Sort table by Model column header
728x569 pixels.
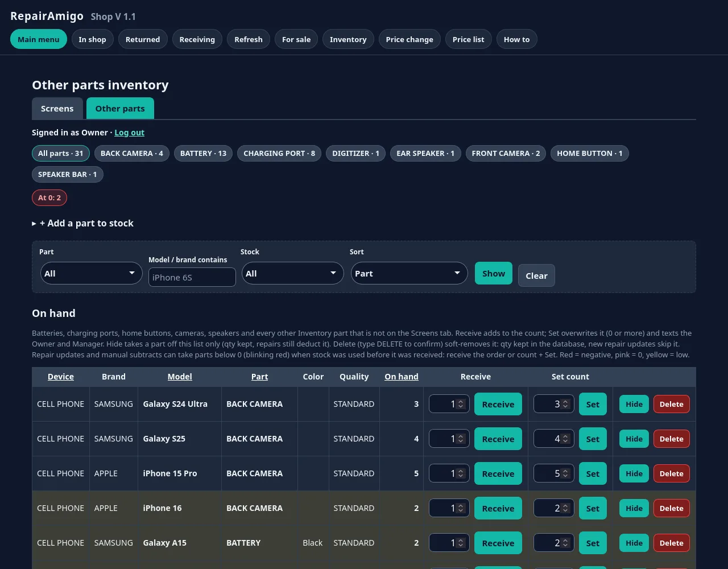click(x=180, y=377)
